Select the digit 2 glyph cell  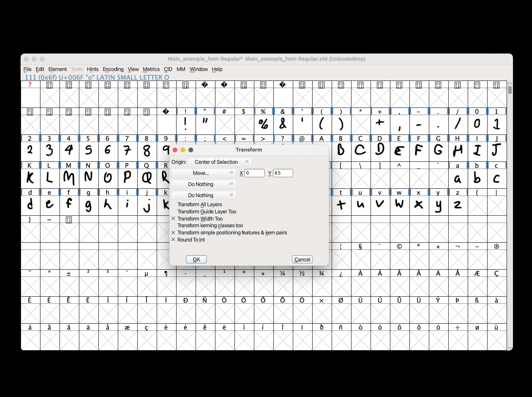[30, 151]
